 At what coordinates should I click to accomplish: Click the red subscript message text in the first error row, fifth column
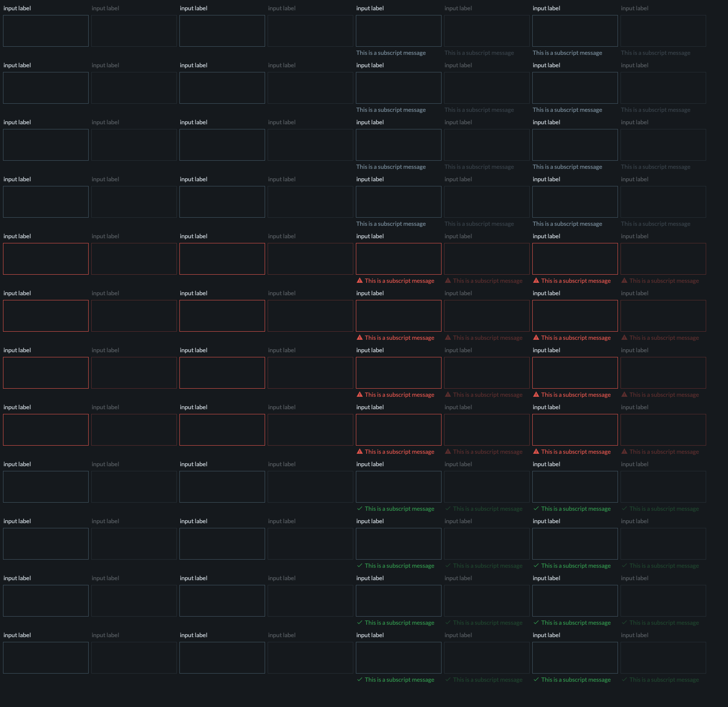(400, 281)
